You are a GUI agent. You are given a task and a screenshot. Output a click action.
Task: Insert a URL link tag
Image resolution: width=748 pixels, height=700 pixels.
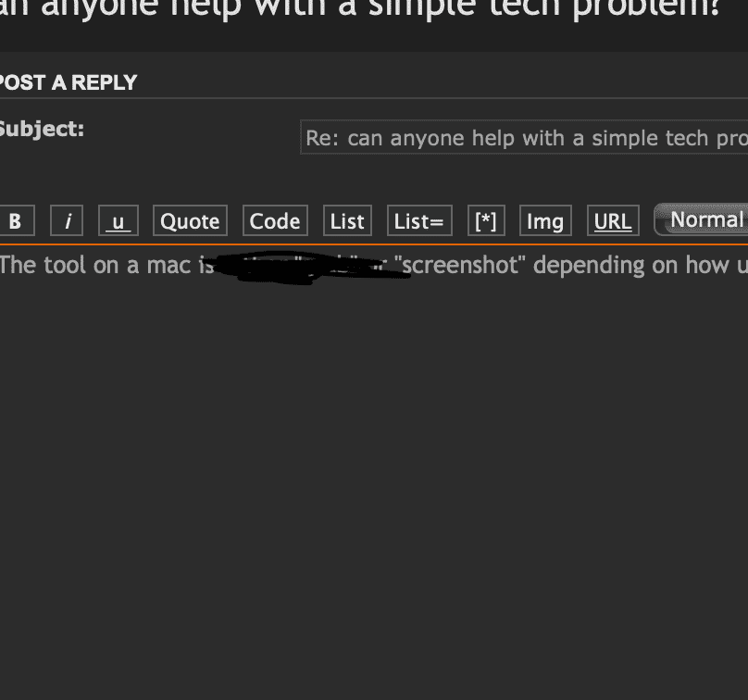[613, 220]
